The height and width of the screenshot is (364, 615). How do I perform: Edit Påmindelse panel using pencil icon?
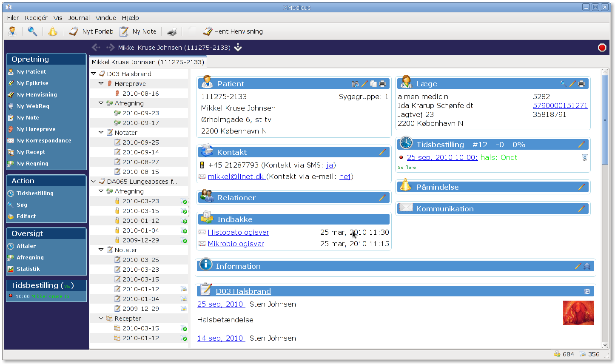(x=581, y=187)
